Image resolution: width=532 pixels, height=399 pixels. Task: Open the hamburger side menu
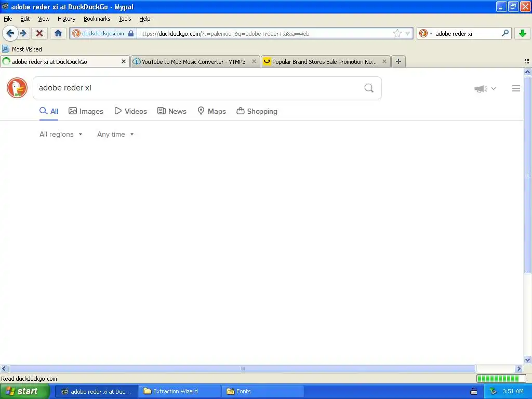click(x=516, y=88)
